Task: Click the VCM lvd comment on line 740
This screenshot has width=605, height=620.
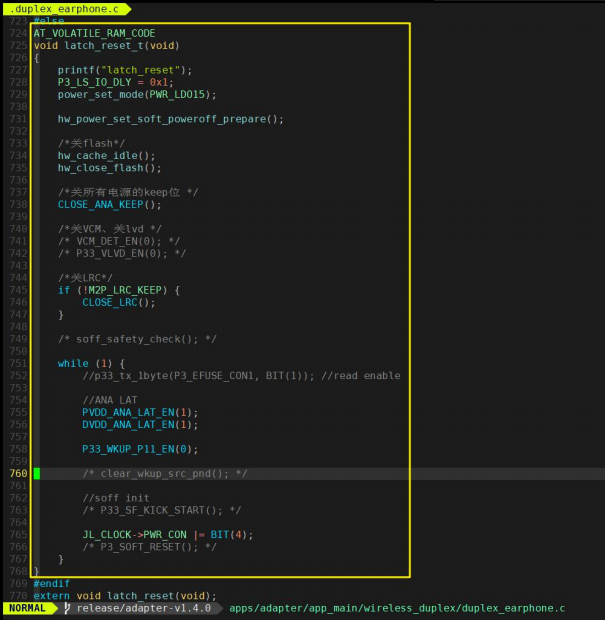Action: pyautogui.click(x=110, y=229)
